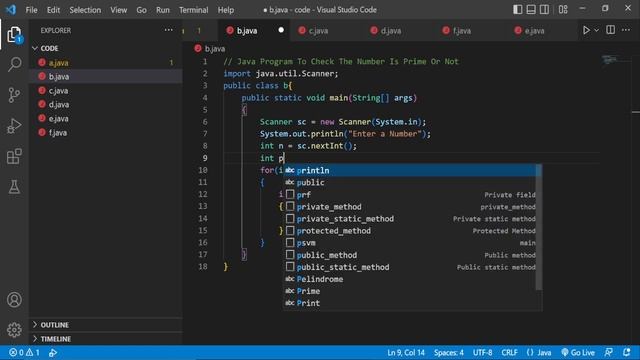This screenshot has height=360, width=640.
Task: Toggle the bottom panel layout icon
Action: 531,9
